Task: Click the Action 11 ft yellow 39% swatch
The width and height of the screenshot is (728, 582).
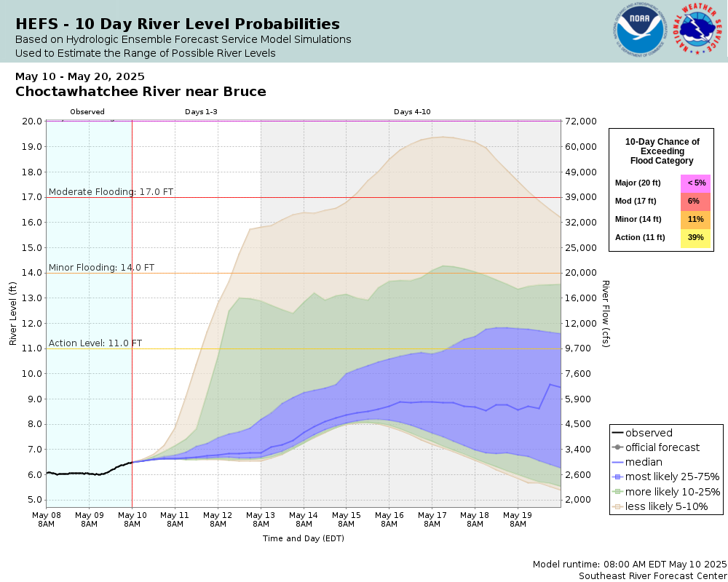Action: click(x=695, y=238)
